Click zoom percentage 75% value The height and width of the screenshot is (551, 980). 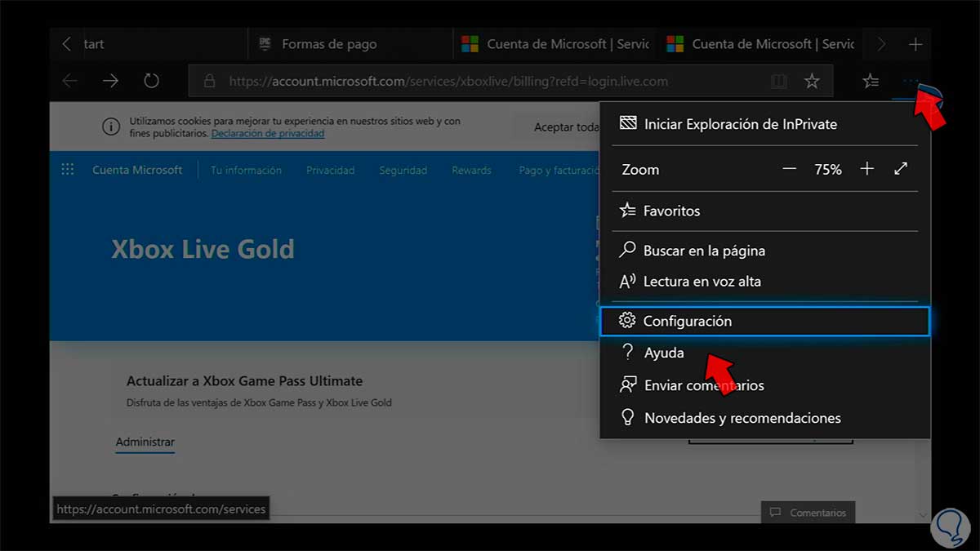click(828, 169)
